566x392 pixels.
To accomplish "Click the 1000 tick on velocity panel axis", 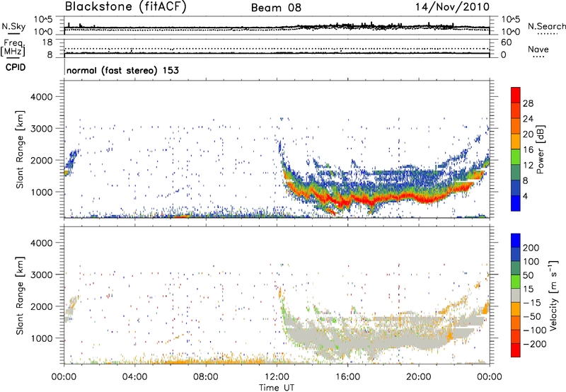I will pos(41,338).
